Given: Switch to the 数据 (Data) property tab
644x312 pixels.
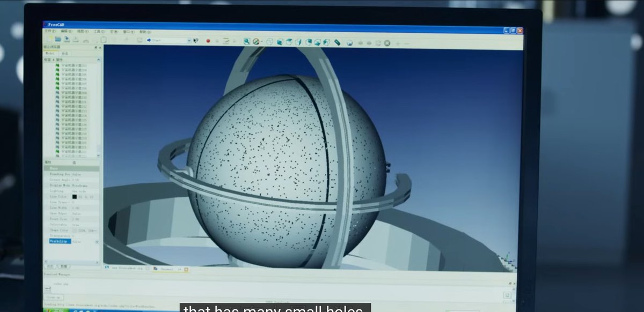Looking at the screenshot, I should click(x=63, y=266).
